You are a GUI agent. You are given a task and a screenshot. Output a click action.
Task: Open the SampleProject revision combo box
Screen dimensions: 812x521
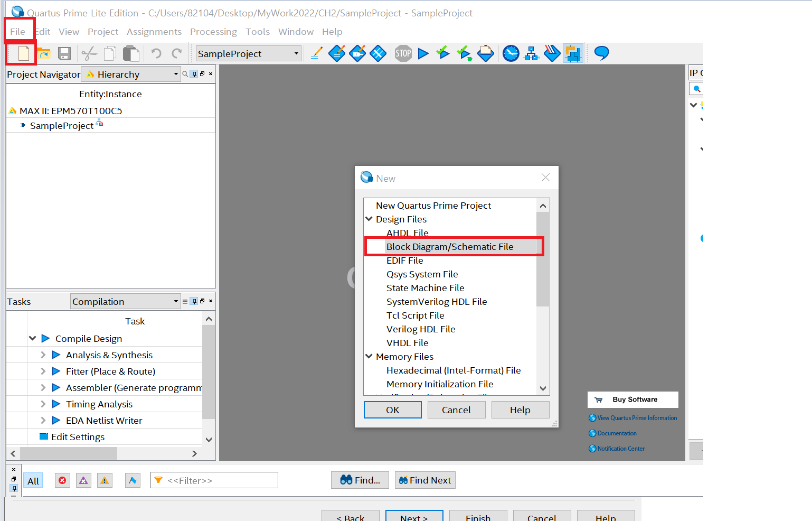coord(249,53)
